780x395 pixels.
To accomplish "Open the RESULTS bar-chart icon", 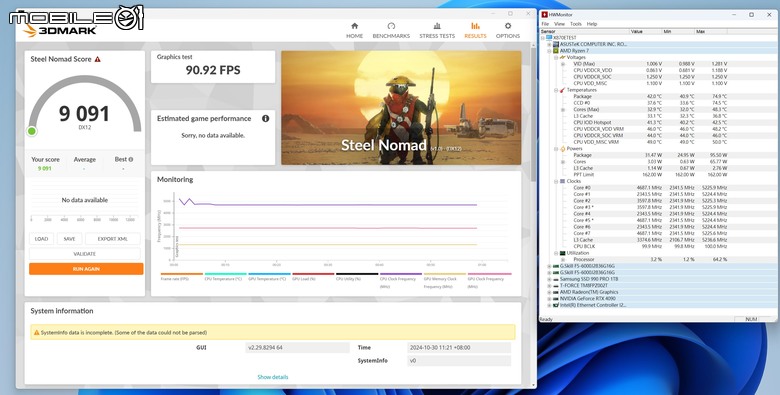I will (475, 26).
